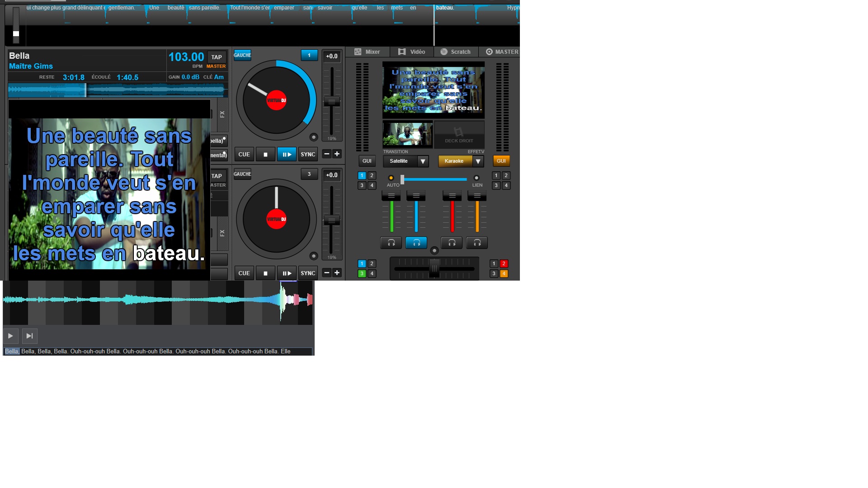This screenshot has width=868, height=488.
Task: Toggle the AUTO crossfade indicator
Action: click(391, 178)
